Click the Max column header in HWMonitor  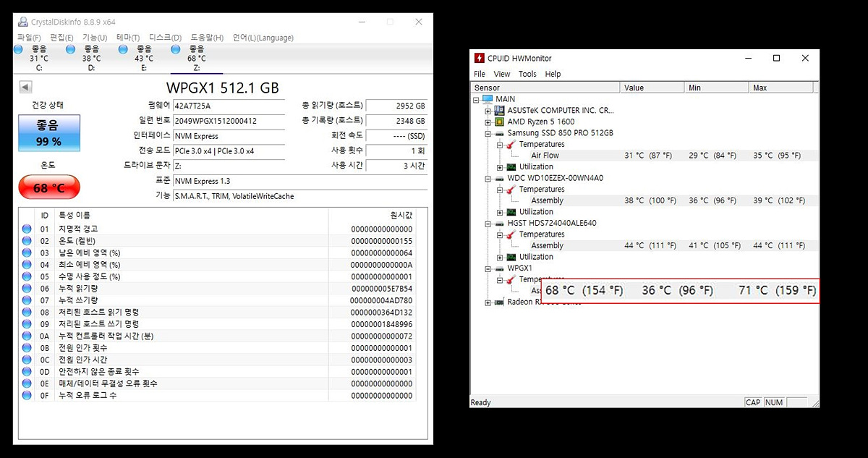click(x=781, y=88)
